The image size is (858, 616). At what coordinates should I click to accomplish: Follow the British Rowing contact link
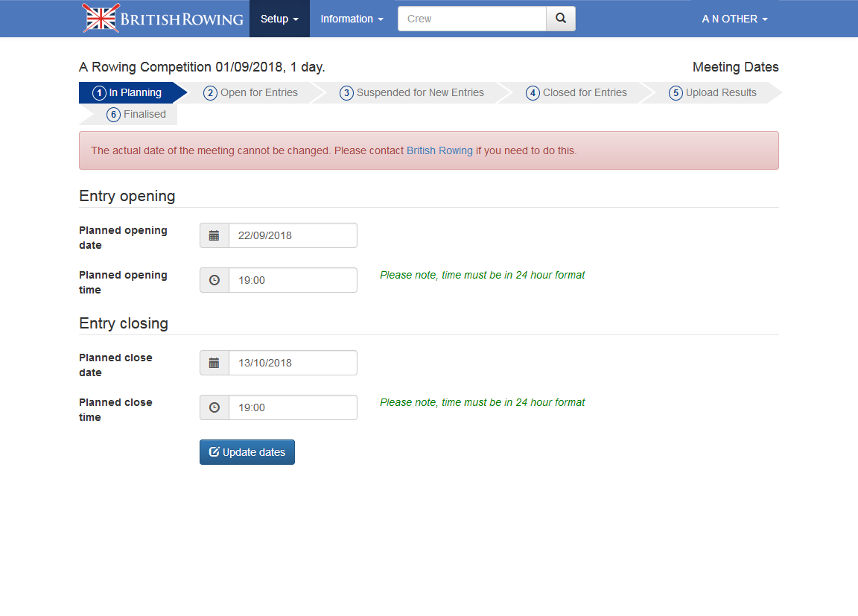439,150
